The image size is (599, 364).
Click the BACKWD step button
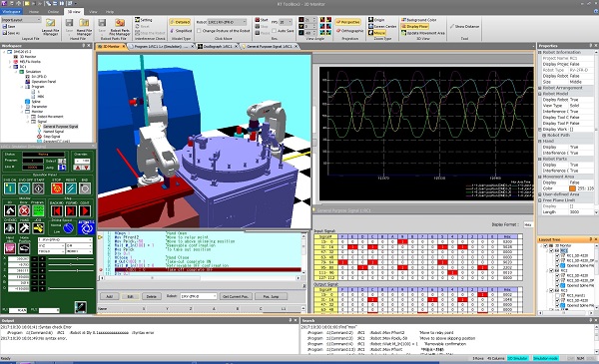57,210
